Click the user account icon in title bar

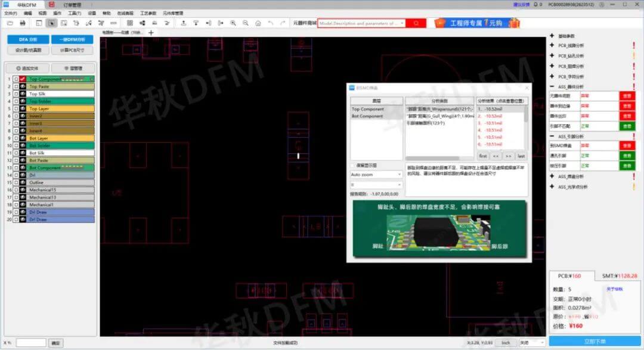click(x=602, y=5)
